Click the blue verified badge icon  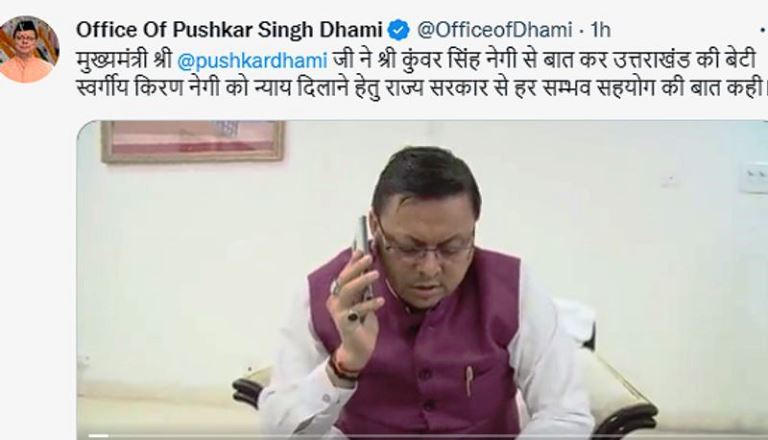[399, 30]
